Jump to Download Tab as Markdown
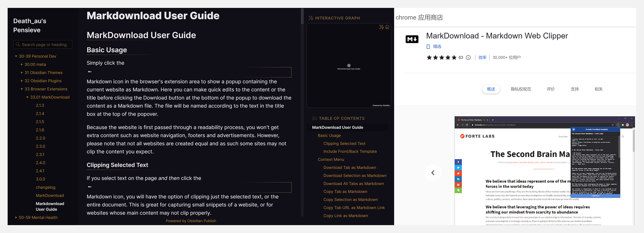644x233 pixels. (x=350, y=168)
